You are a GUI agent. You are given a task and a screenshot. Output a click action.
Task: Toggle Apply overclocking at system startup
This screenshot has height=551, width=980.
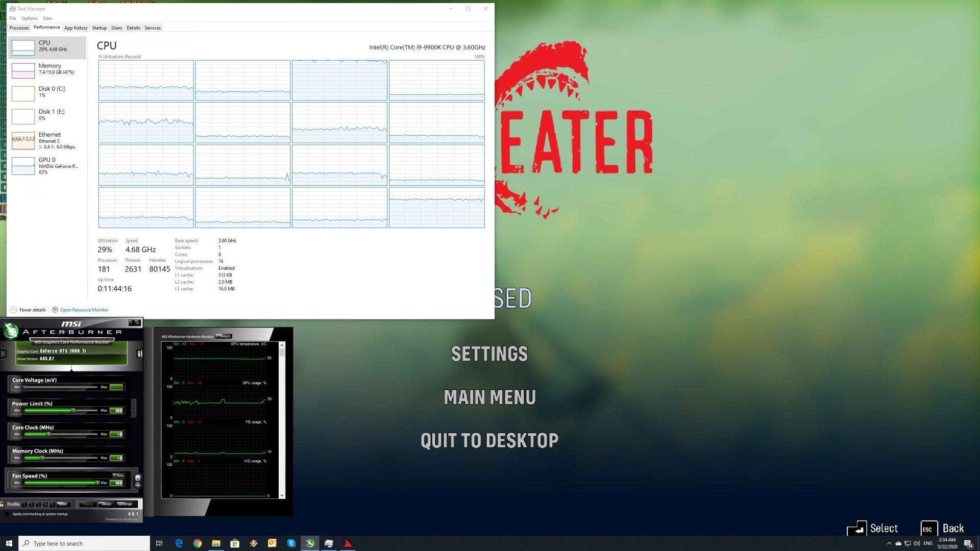[7, 514]
